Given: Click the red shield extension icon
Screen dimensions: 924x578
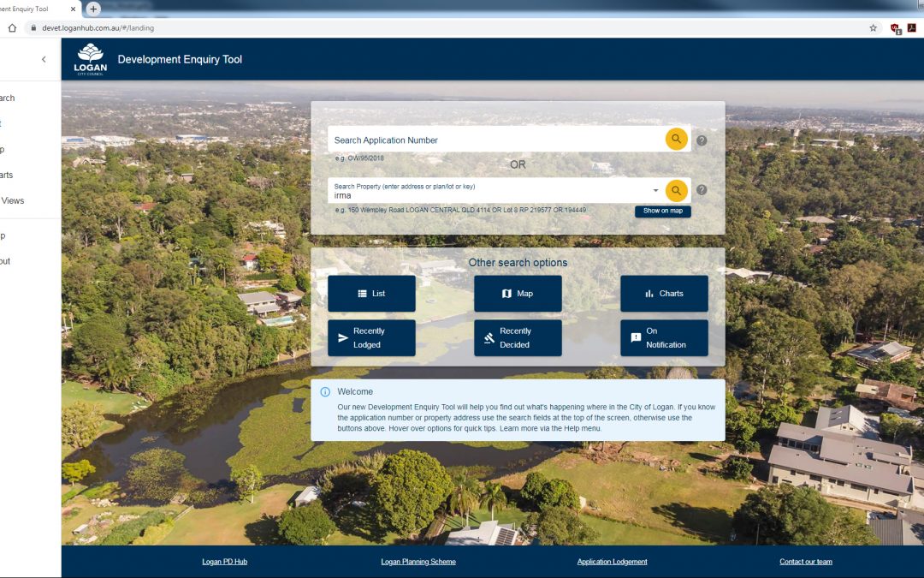Looking at the screenshot, I should point(895,28).
